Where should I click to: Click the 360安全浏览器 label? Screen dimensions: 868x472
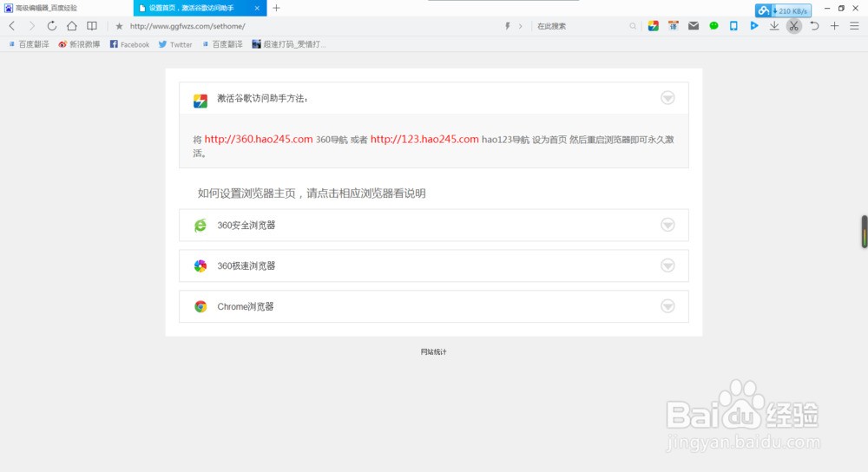(247, 226)
